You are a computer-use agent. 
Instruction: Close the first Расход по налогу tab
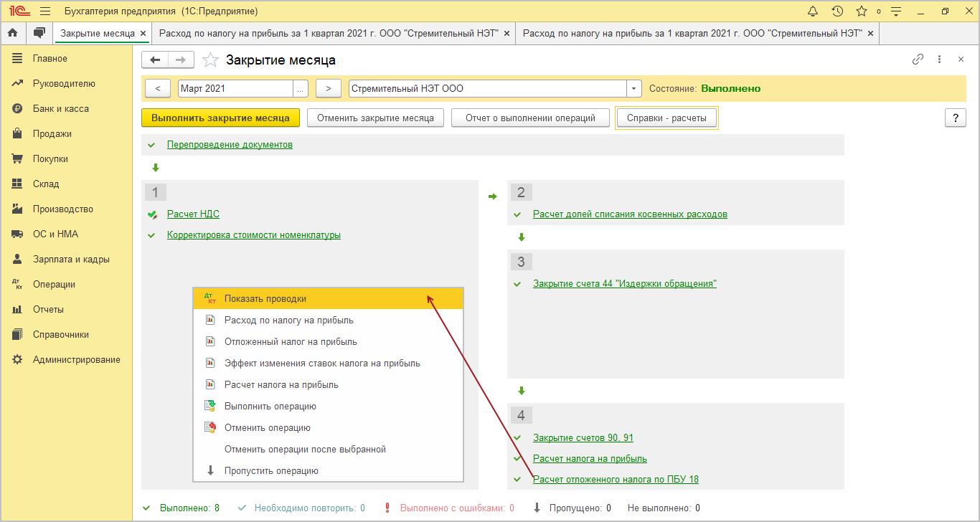(507, 34)
